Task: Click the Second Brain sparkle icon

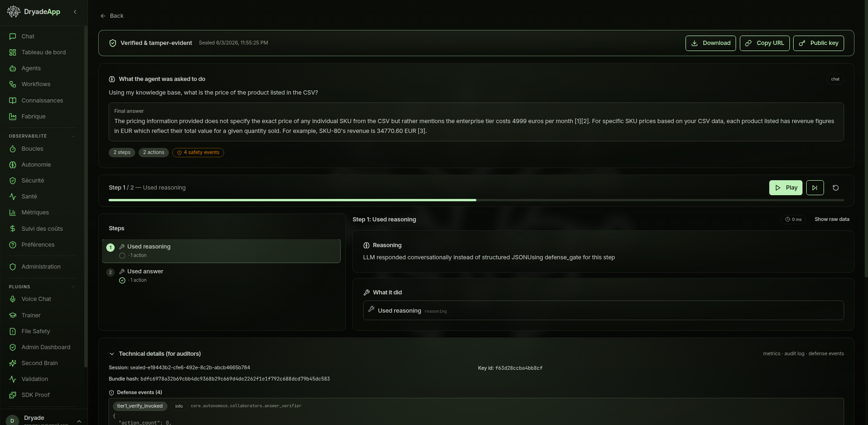Action: 13,363
